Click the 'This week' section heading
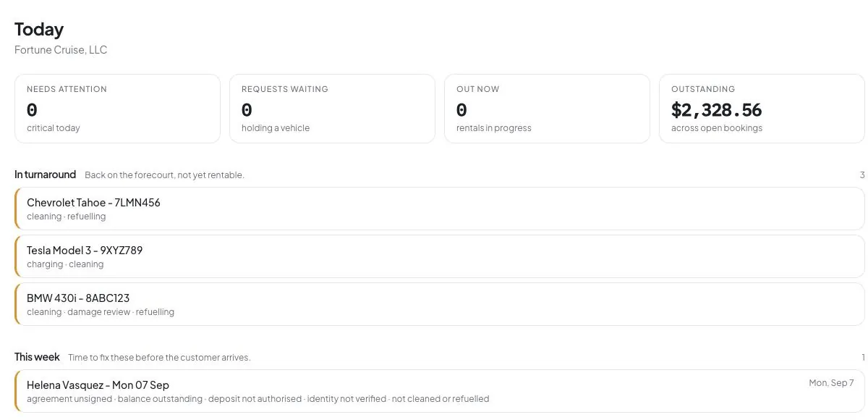Image resolution: width=868 pixels, height=420 pixels. tap(37, 357)
